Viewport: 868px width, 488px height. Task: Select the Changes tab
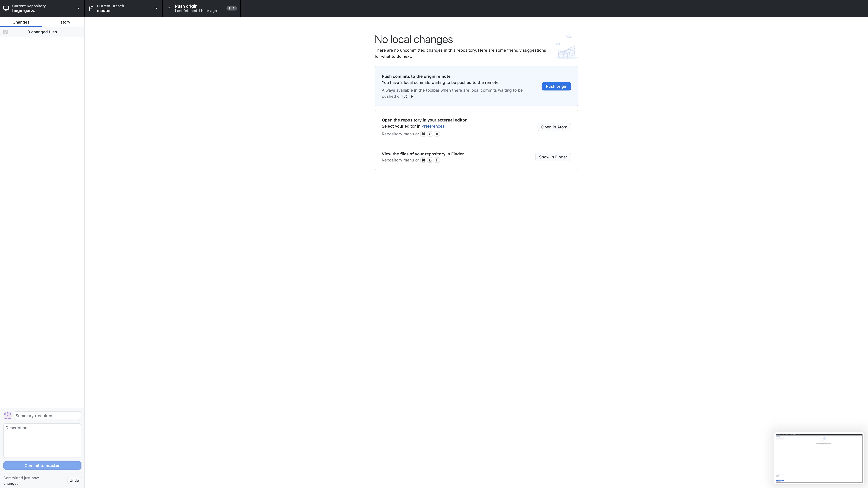point(21,22)
